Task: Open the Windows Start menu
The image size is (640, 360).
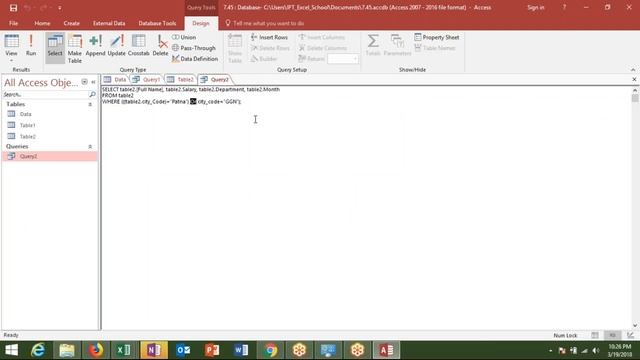Action: click(11, 350)
